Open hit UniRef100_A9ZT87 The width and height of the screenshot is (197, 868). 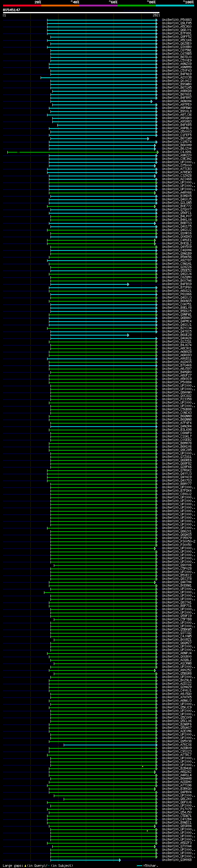coord(177,260)
